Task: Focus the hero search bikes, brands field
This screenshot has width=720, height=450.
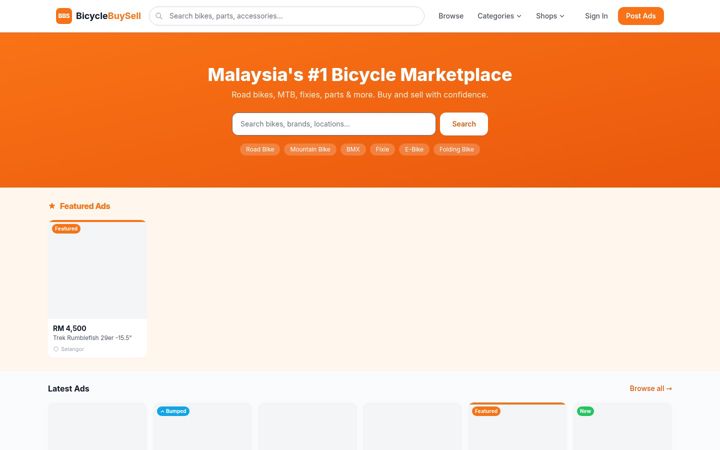Action: pyautogui.click(x=334, y=124)
